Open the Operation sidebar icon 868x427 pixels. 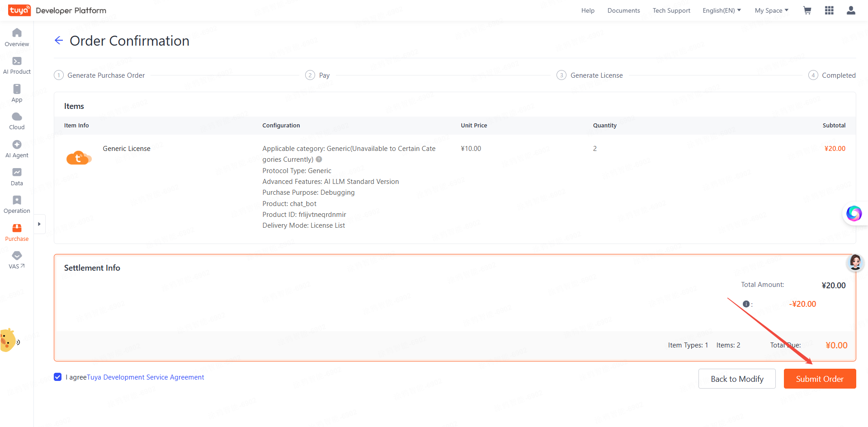(17, 200)
